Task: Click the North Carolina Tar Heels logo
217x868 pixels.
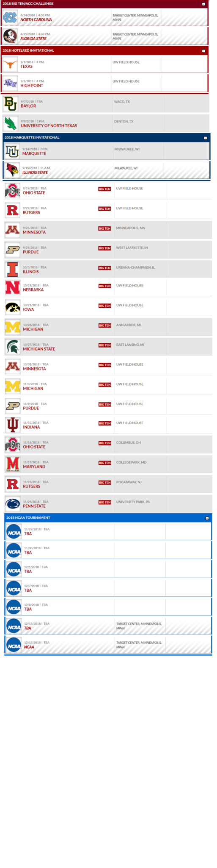Action: pyautogui.click(x=10, y=17)
